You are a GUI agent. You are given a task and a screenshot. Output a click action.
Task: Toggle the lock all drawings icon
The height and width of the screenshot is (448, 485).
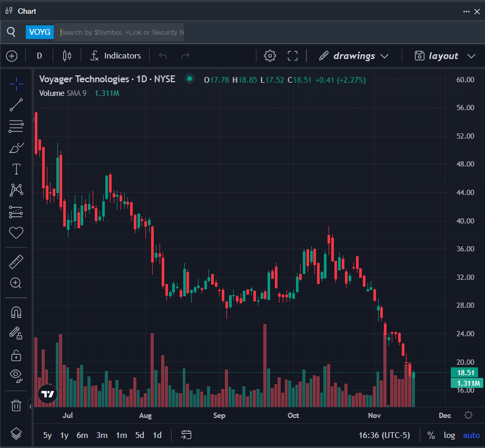click(x=16, y=355)
